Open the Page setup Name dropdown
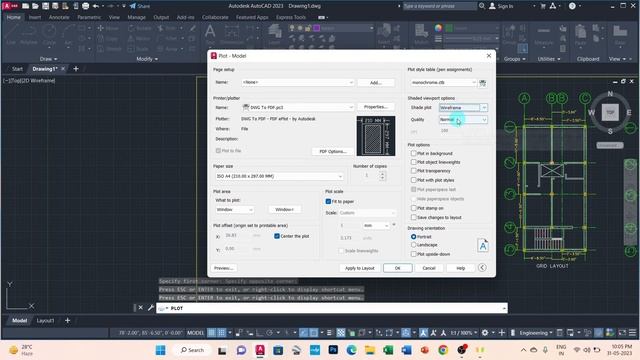The width and height of the screenshot is (640, 360). 298,82
